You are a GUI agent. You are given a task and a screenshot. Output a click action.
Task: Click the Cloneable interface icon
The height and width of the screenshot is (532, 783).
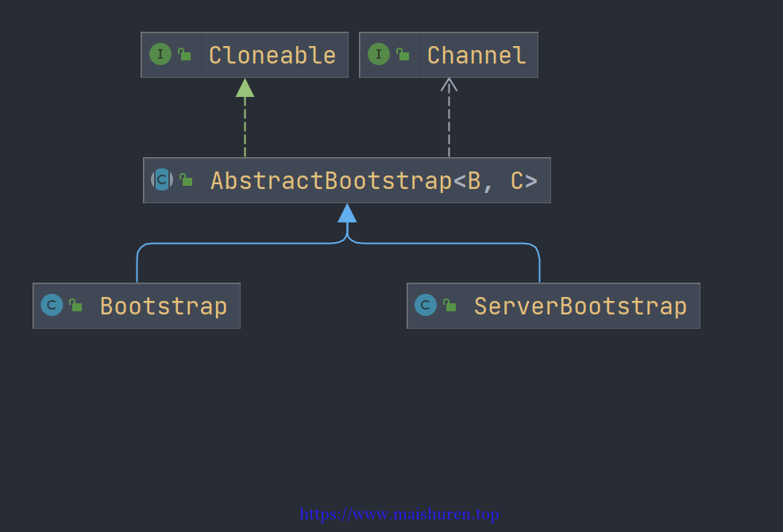[x=160, y=55]
